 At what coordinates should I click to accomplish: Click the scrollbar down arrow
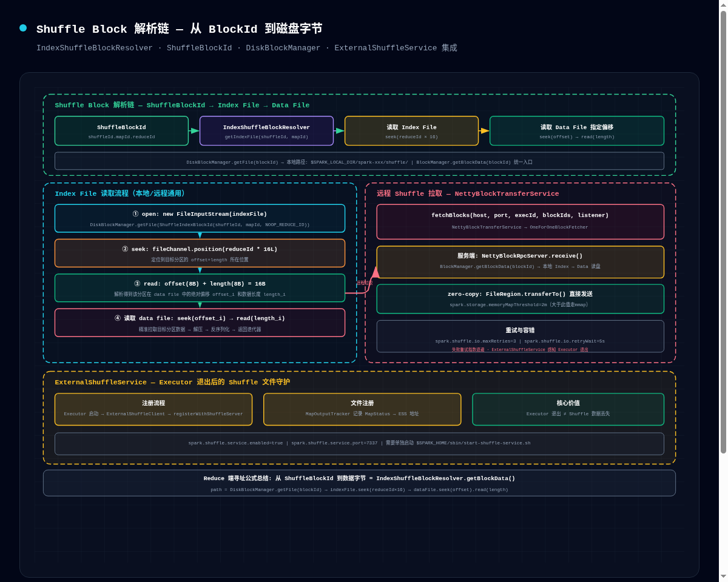click(x=723, y=576)
